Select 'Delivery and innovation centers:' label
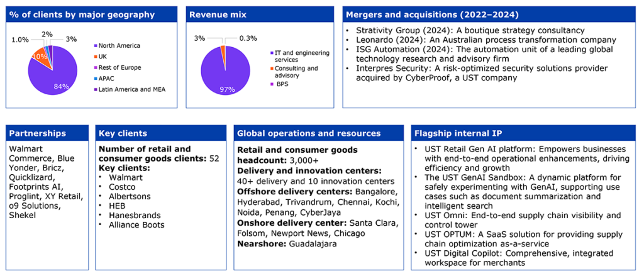Screen dimensions: 644x276 click(309, 170)
